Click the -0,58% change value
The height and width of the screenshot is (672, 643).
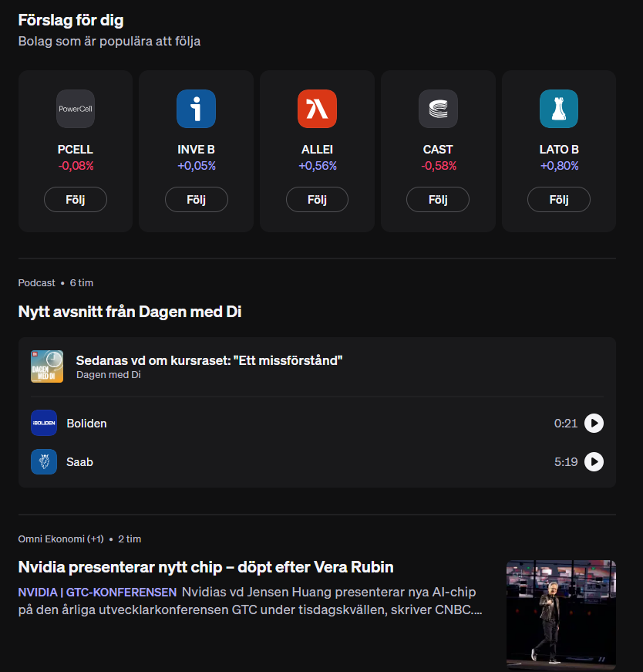pyautogui.click(x=439, y=166)
